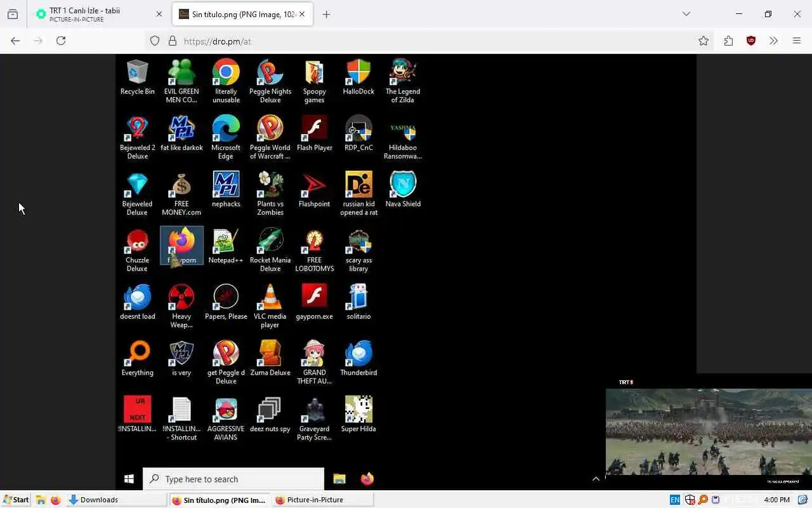The width and height of the screenshot is (812, 508).
Task: Click the 'Type here to search' box
Action: [x=233, y=479]
